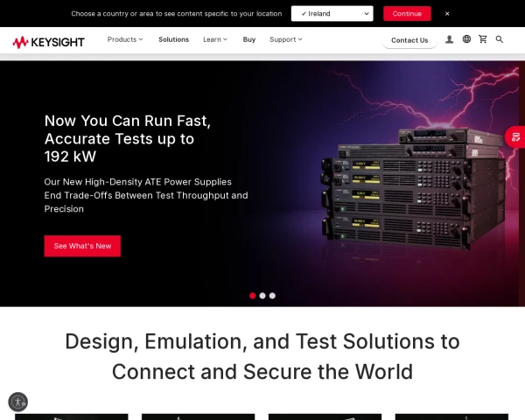Image resolution: width=525 pixels, height=420 pixels.
Task: Open the user account icon
Action: 449,39
